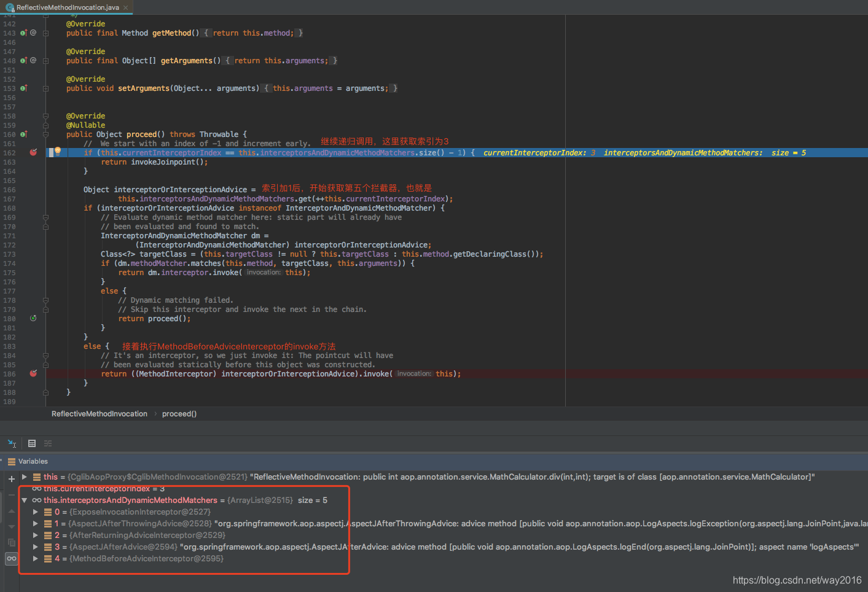868x592 pixels.
Task: Click the override marker at line 160
Action: 23,134
